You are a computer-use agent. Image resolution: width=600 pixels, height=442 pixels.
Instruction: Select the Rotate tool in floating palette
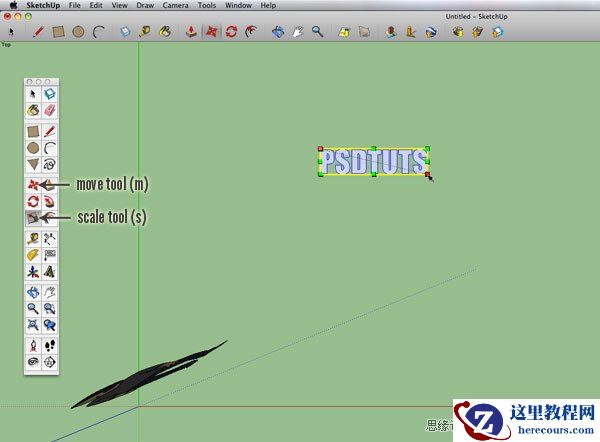(33, 201)
